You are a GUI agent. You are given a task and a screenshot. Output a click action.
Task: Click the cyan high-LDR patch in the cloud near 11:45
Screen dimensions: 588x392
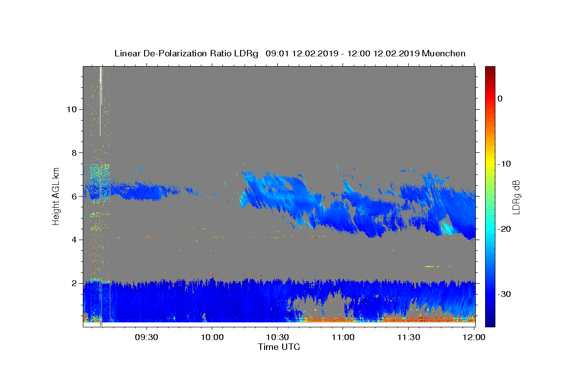(446, 227)
